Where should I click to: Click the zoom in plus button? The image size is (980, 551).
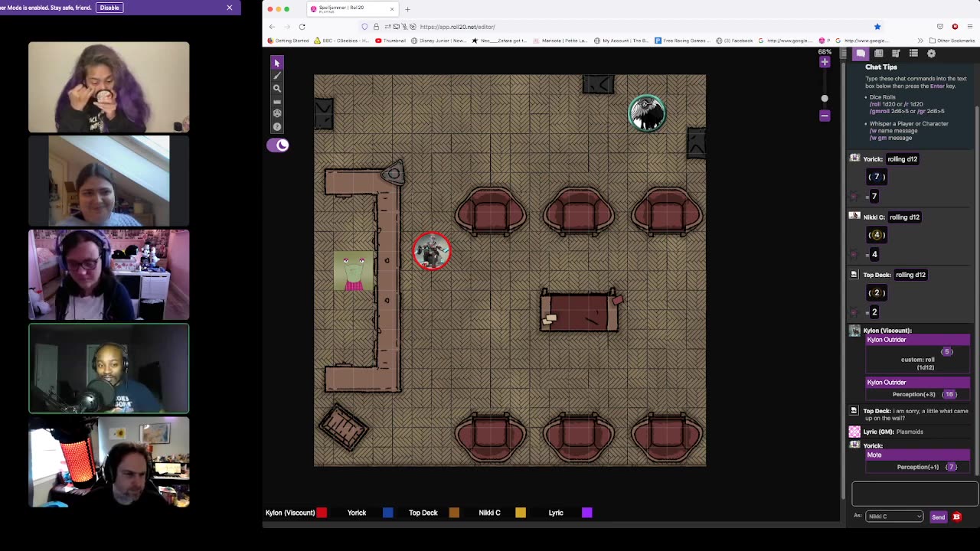(825, 62)
